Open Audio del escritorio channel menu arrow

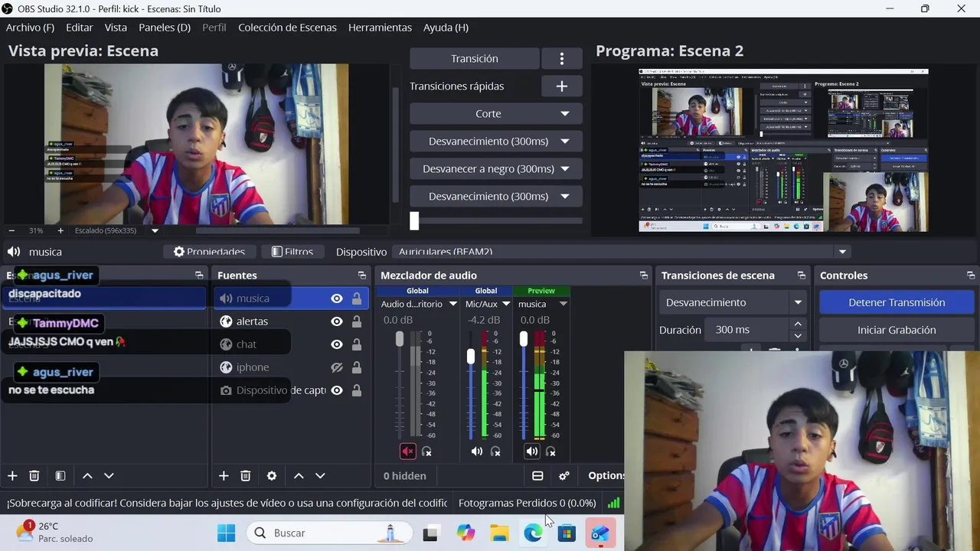coord(452,304)
